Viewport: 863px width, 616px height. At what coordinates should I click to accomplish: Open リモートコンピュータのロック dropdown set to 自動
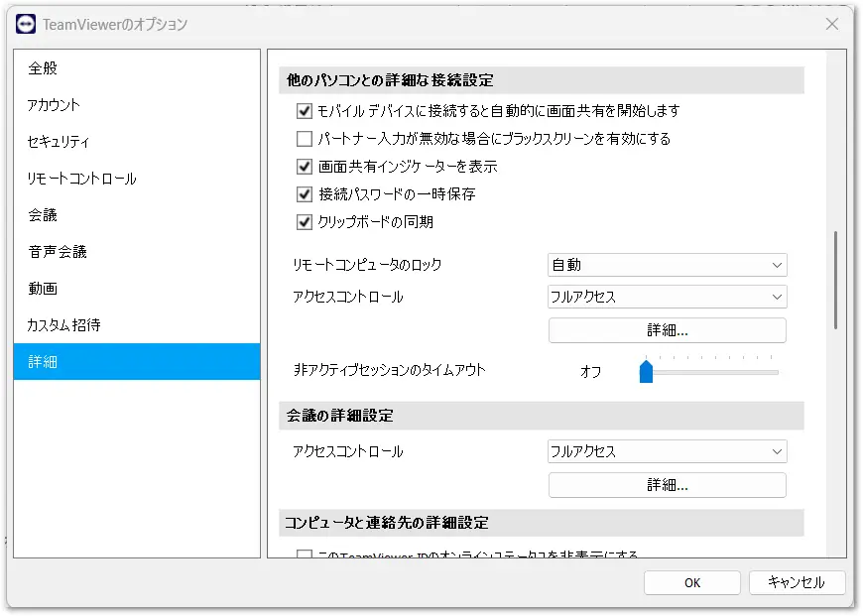pyautogui.click(x=667, y=265)
